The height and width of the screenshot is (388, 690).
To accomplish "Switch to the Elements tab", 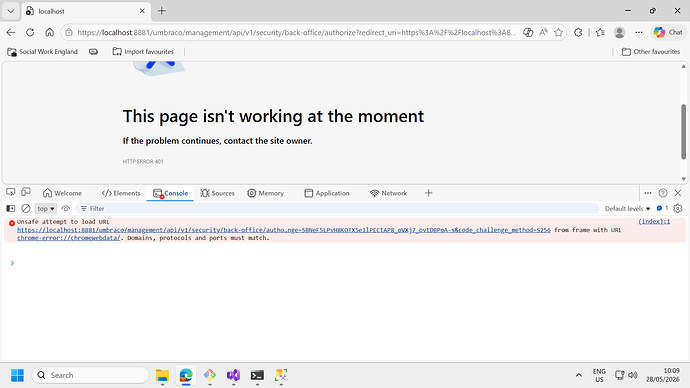I will click(x=121, y=193).
